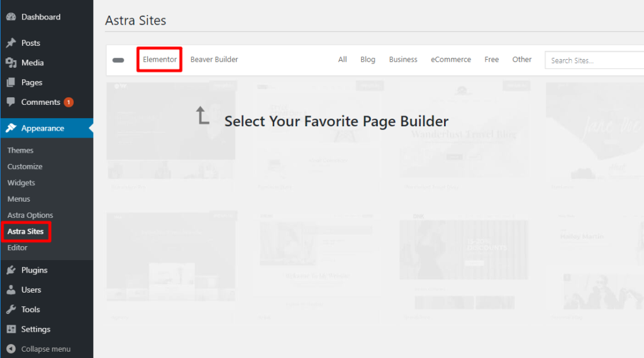This screenshot has height=358, width=644.
Task: Filter sites by Blog category
Action: 367,60
